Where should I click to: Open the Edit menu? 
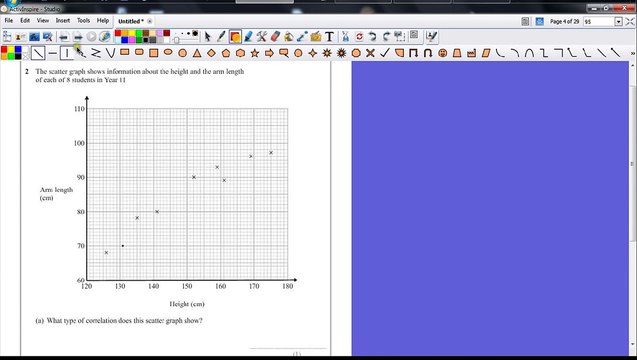coord(25,20)
